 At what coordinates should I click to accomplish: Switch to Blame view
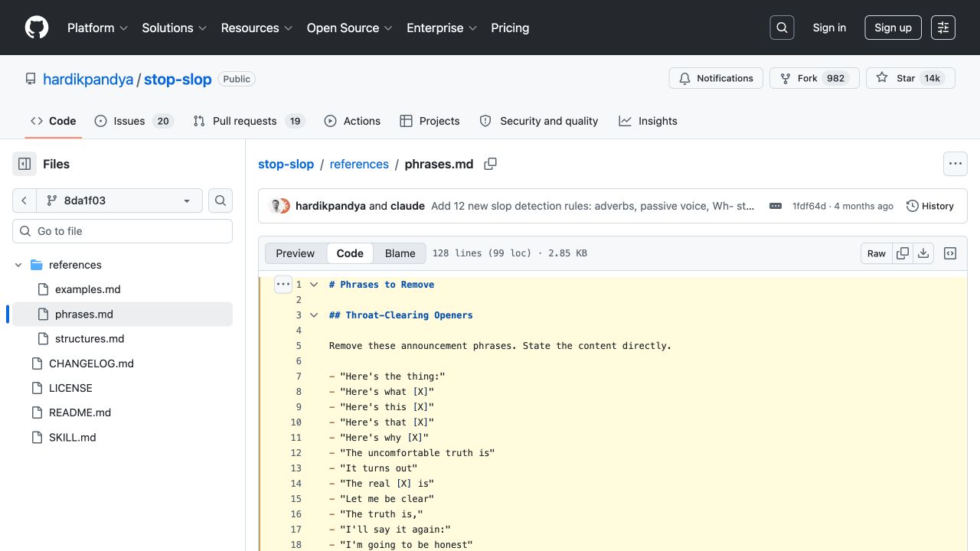(x=400, y=253)
